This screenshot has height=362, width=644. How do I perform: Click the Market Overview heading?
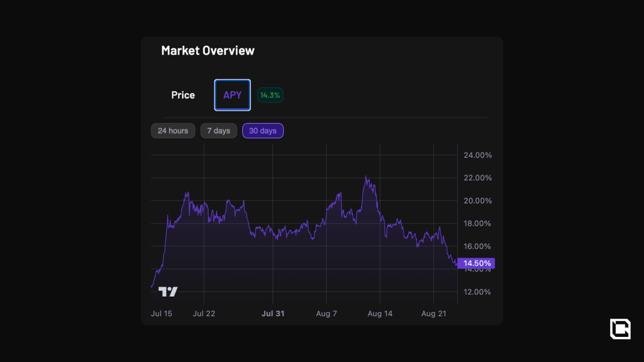tap(208, 51)
